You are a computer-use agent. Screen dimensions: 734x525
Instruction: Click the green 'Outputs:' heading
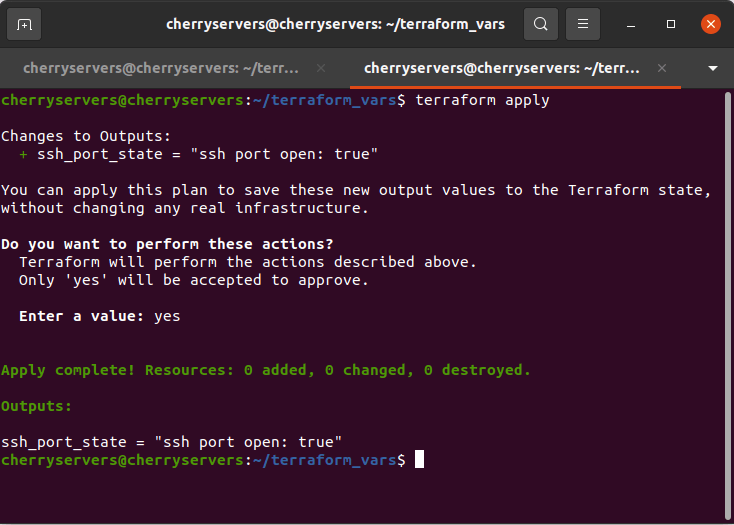[x=37, y=406]
